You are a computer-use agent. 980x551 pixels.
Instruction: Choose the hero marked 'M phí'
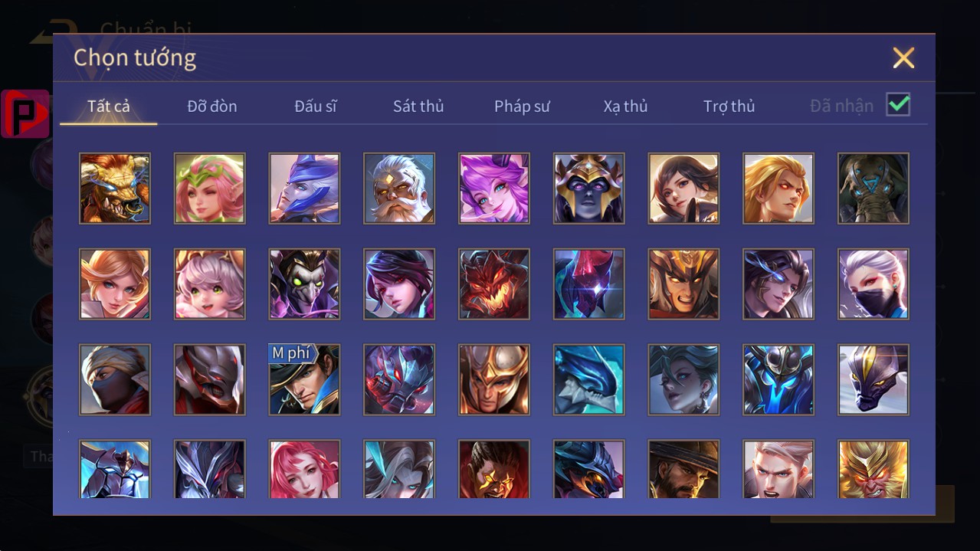point(304,380)
